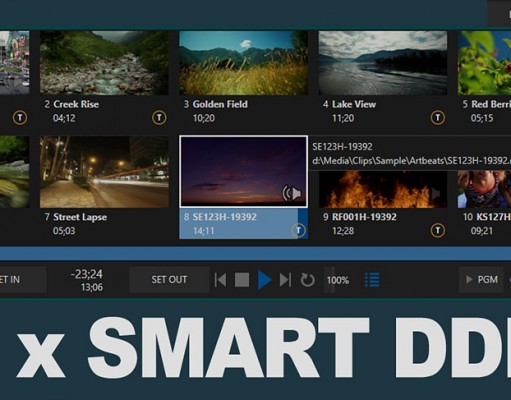Click the 12;28 duration under RF001H-19392
Image resolution: width=511 pixels, height=400 pixels.
coord(343,231)
